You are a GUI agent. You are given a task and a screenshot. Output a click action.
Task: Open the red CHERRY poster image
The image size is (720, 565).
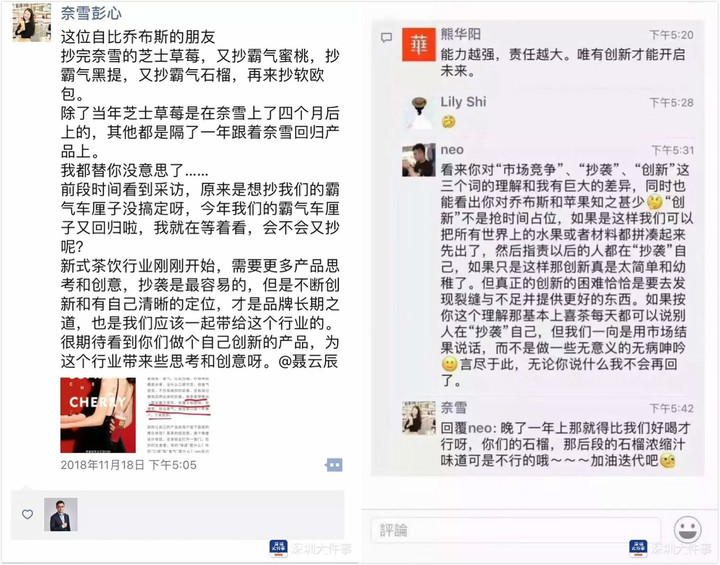[98, 415]
